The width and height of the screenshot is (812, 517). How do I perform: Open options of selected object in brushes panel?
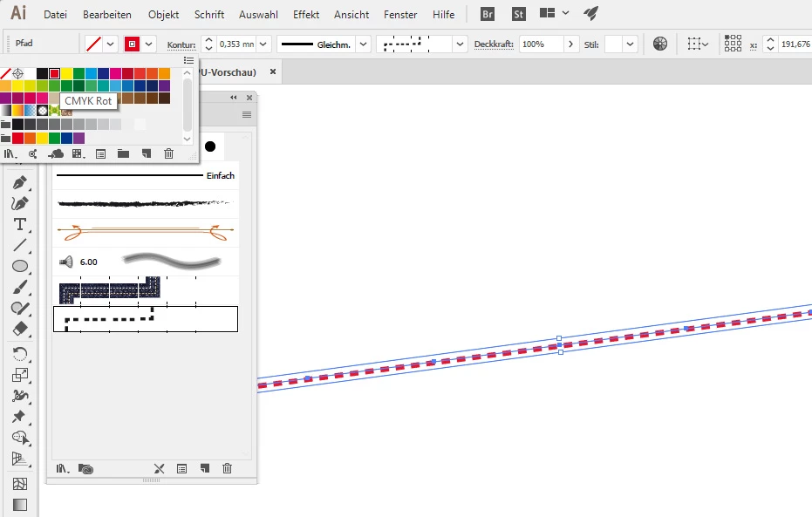[181, 469]
